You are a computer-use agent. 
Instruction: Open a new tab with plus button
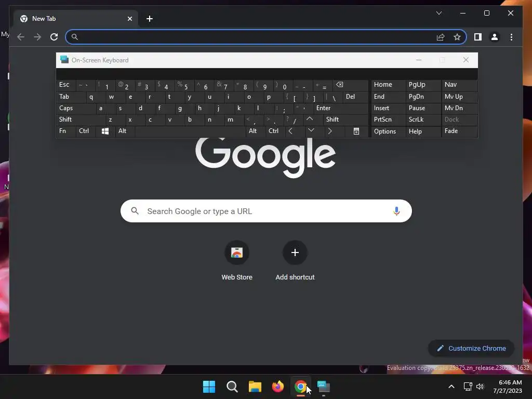pos(150,19)
